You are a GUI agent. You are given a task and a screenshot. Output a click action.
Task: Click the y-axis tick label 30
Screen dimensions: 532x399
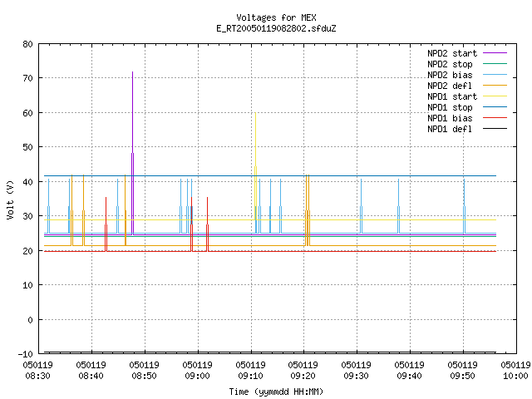[x=27, y=216]
